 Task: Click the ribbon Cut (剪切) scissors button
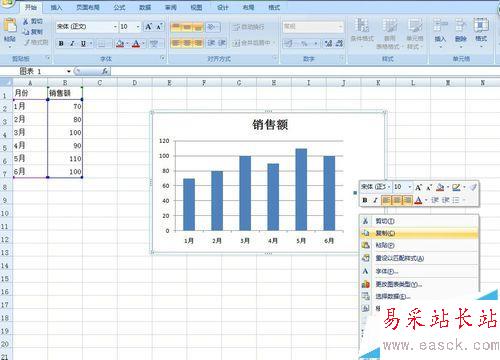[33, 22]
